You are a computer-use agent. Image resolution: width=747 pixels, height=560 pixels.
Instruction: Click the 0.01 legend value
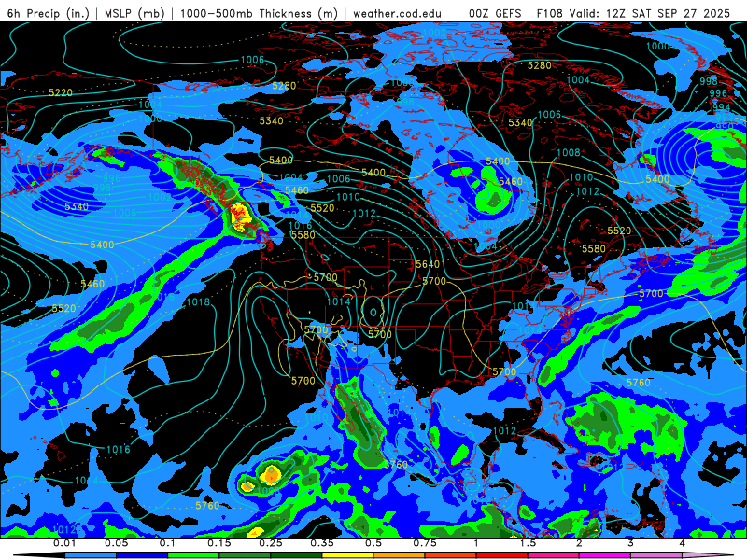[64, 543]
